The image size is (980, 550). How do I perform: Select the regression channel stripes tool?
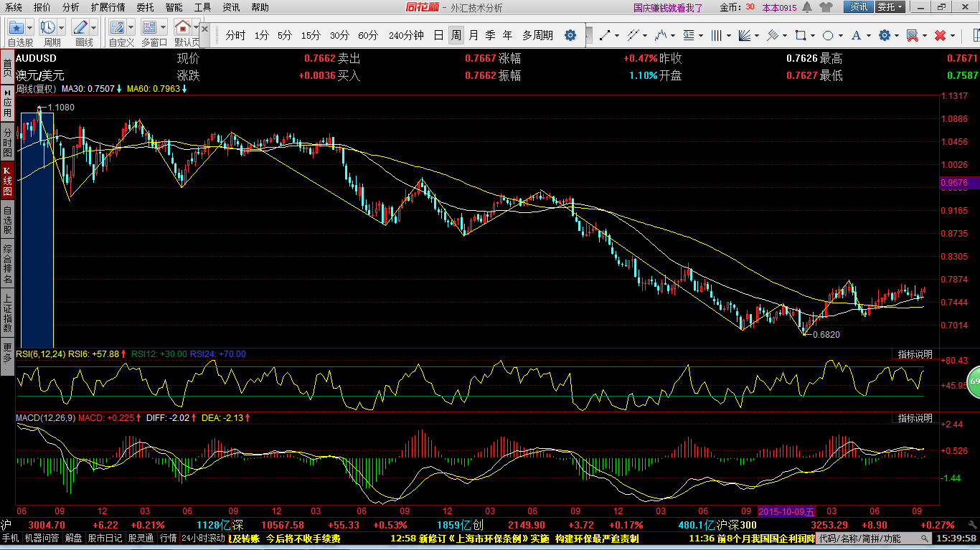click(x=773, y=35)
